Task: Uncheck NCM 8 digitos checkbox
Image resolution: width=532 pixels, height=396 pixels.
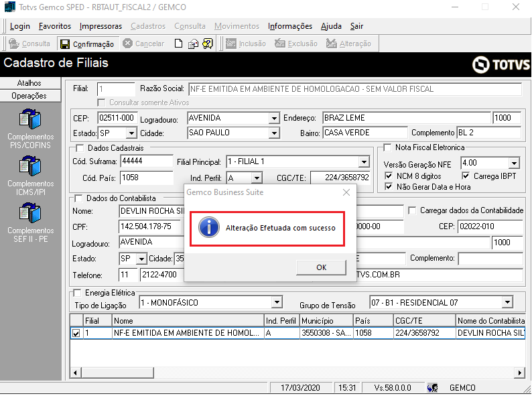Action: (x=389, y=176)
